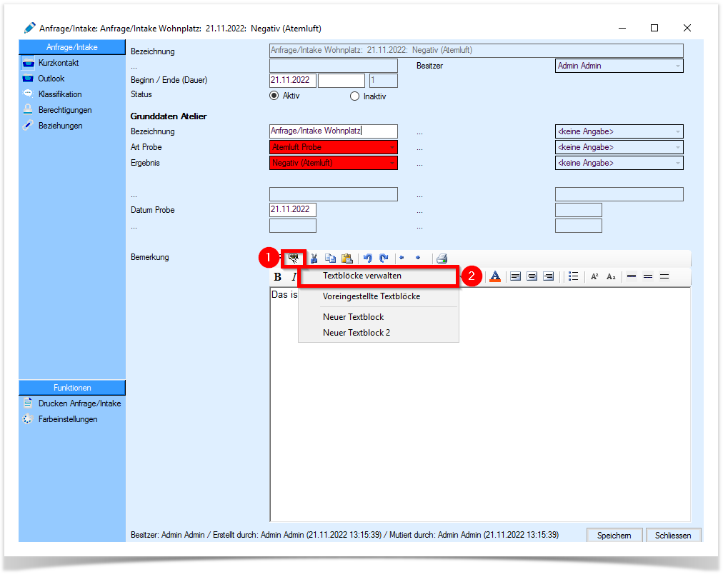
Task: Click the Beginn date field 21.11.2022
Action: (292, 80)
